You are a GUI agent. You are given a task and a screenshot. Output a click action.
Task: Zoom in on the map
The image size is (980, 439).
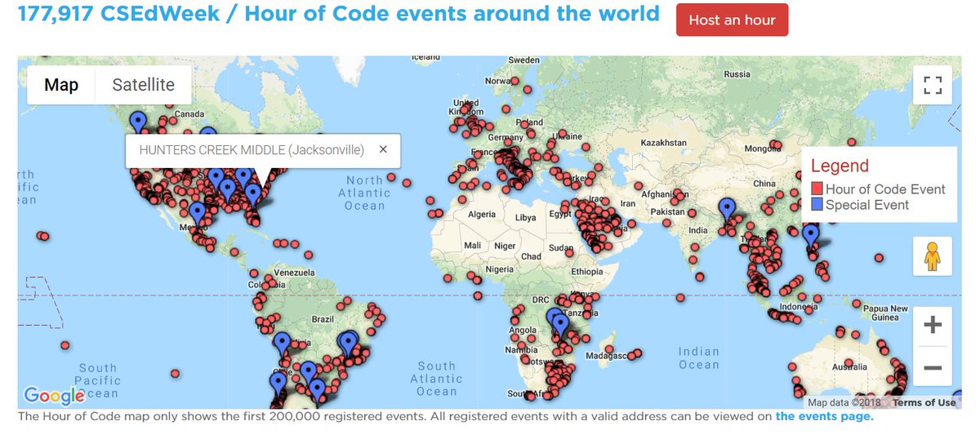[933, 325]
